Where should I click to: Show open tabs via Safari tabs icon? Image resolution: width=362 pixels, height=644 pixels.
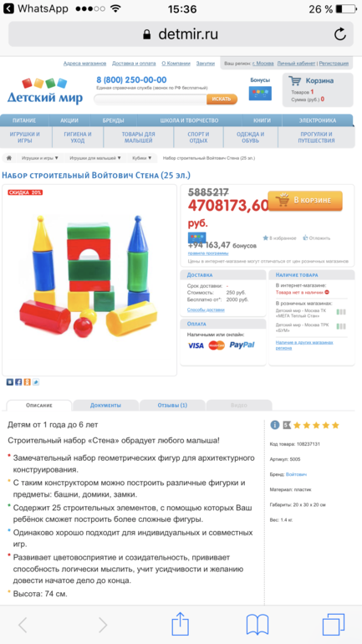pos(334,625)
